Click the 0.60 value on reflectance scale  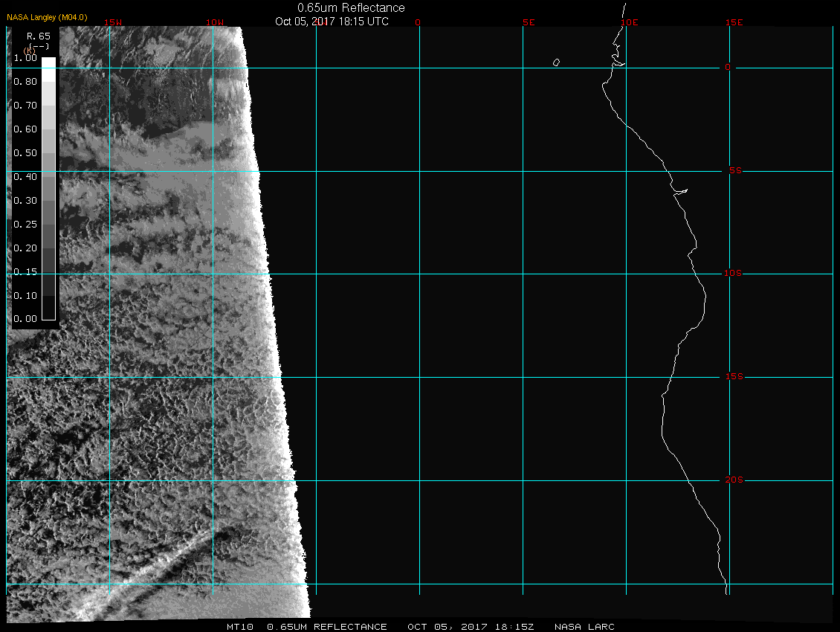click(25, 129)
